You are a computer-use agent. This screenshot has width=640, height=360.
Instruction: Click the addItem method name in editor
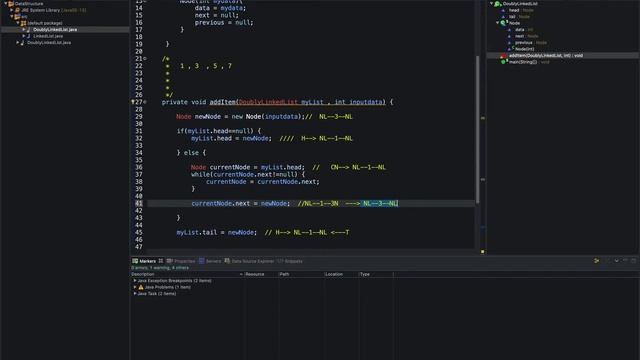[223, 102]
